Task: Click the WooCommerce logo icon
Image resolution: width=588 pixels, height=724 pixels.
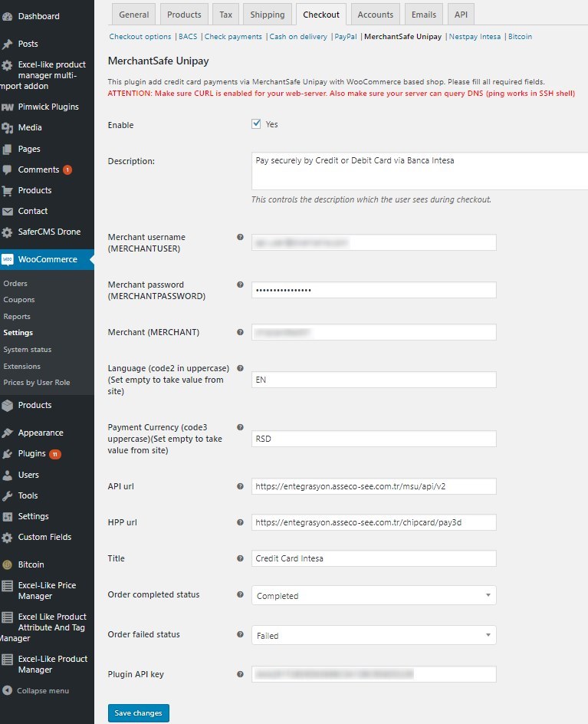Action: 7,259
